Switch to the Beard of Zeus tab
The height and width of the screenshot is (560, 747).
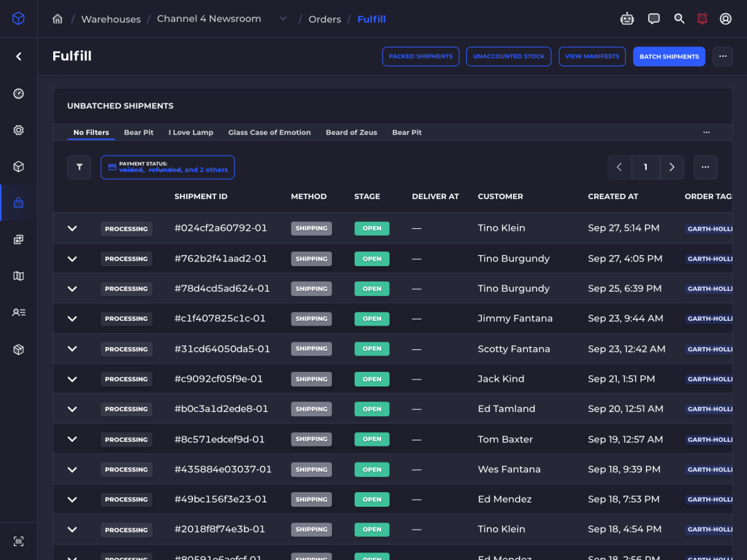click(351, 132)
